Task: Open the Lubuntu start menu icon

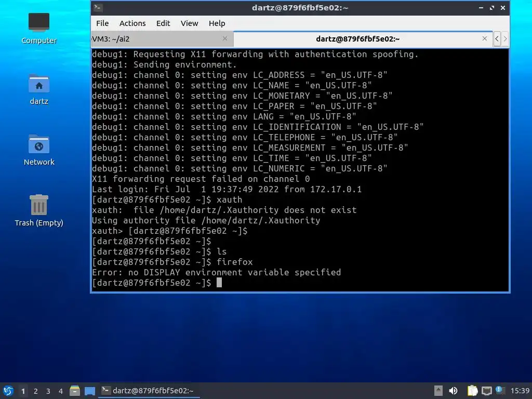Action: coord(8,391)
